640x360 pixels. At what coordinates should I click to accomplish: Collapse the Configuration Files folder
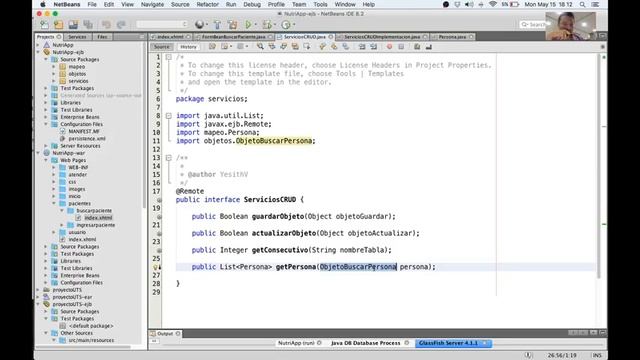46,124
